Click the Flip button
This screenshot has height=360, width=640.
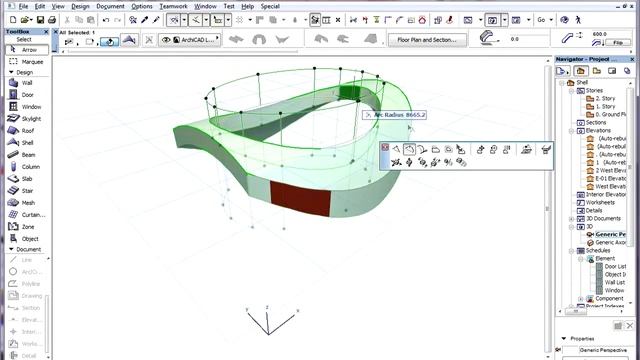pos(618,42)
